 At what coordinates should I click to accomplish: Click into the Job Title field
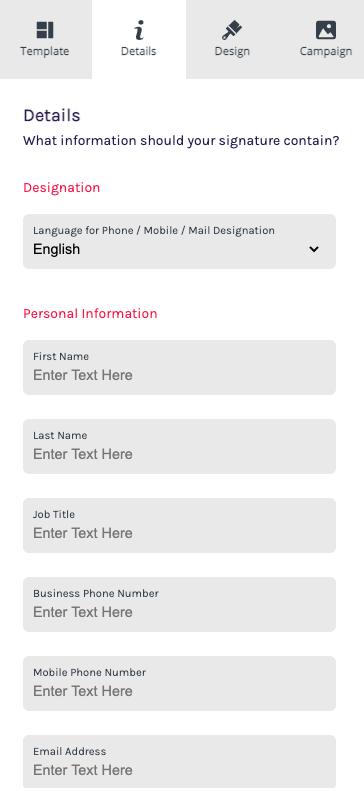coord(179,526)
